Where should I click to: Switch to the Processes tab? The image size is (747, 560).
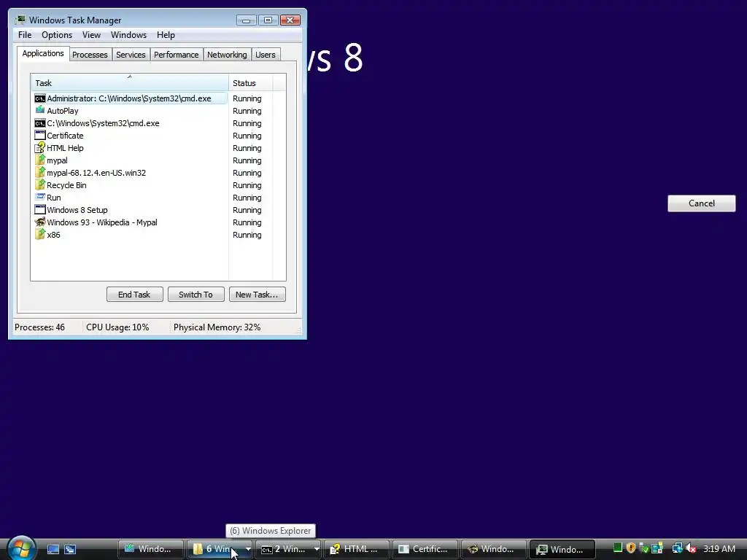pyautogui.click(x=90, y=55)
